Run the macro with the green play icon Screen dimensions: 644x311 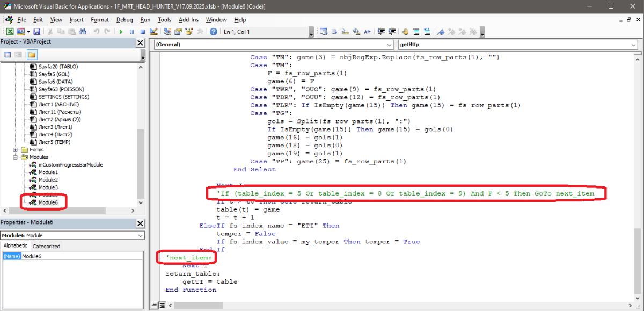click(x=121, y=32)
